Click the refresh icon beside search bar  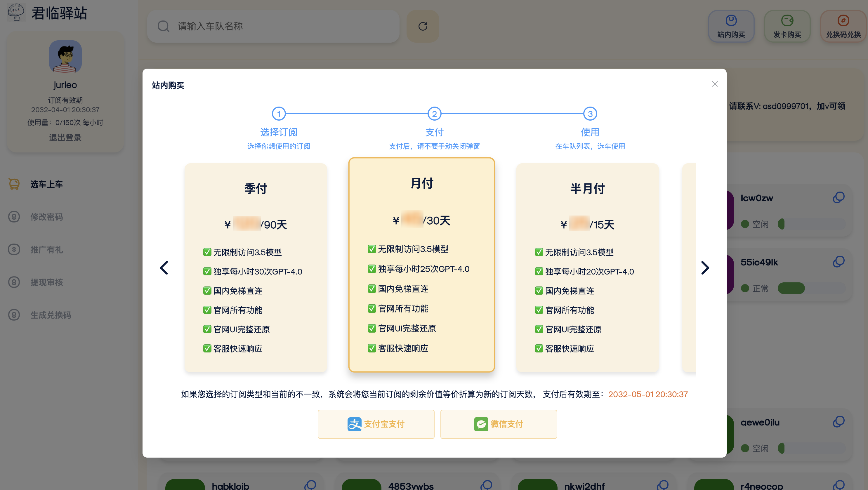point(423,26)
